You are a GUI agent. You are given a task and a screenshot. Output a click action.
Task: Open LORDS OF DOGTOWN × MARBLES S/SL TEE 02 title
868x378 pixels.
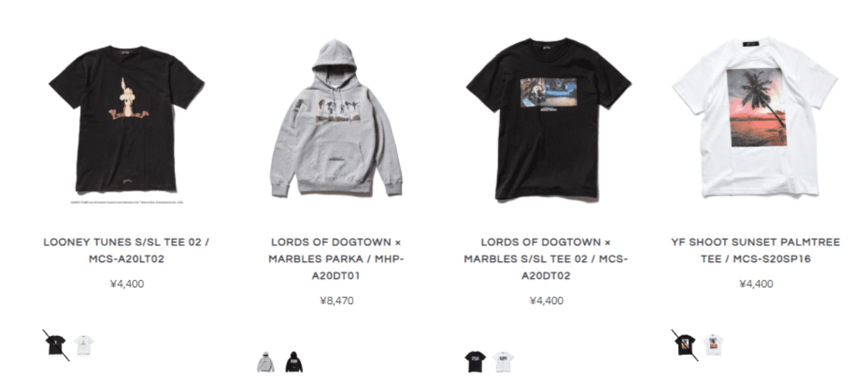(547, 259)
